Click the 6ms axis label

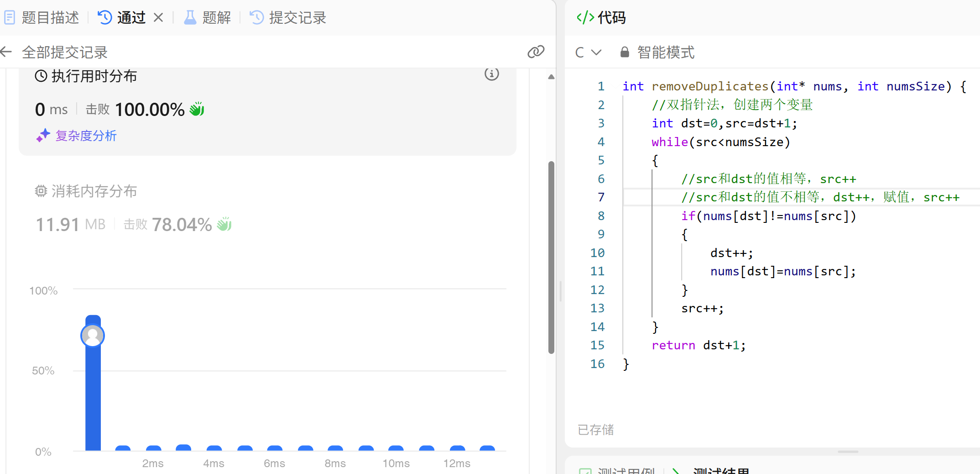pos(274,463)
